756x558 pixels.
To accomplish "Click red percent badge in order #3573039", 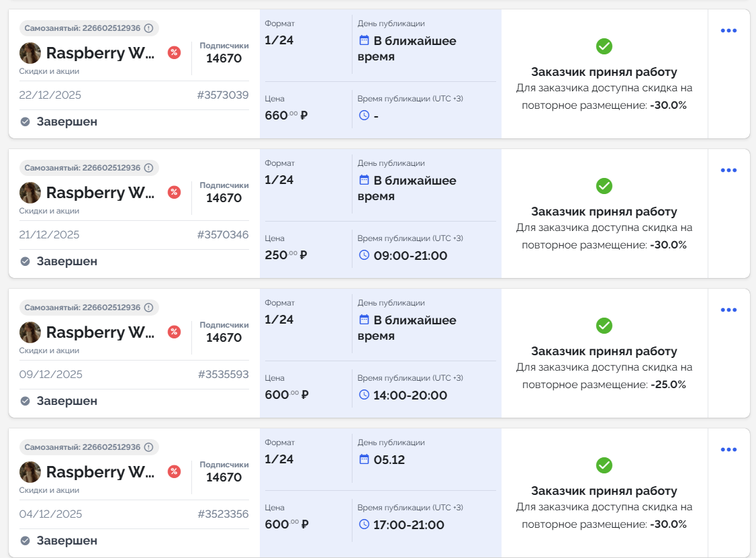I will 174,52.
